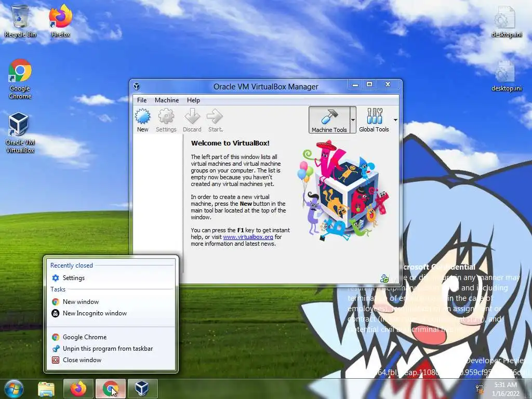This screenshot has height=399, width=532.
Task: Select the Firefox desktop shortcut
Action: tap(60, 21)
